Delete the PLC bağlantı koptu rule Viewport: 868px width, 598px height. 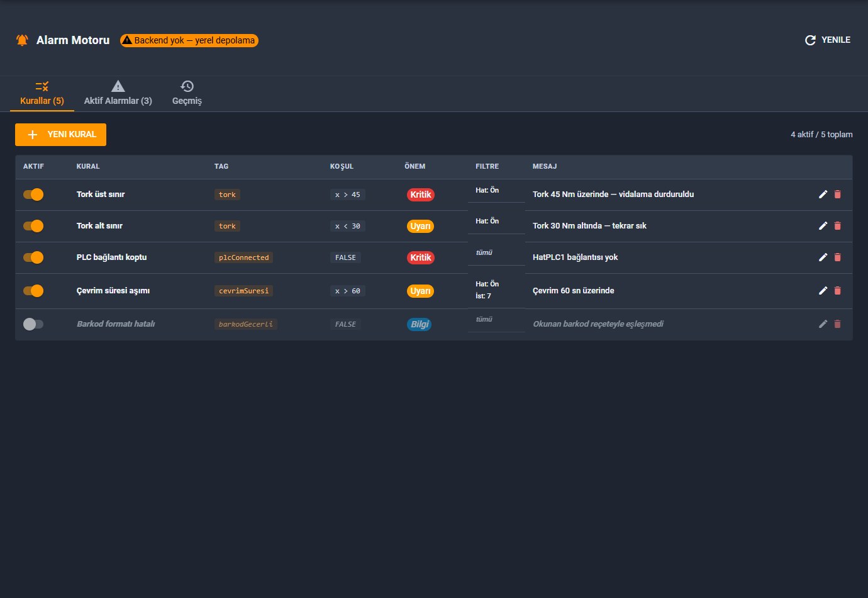click(837, 257)
